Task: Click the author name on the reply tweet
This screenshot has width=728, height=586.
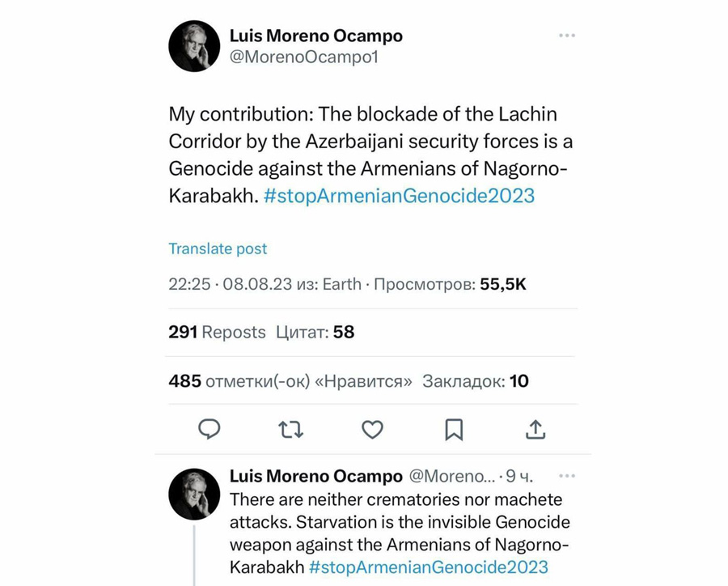Action: (x=315, y=476)
